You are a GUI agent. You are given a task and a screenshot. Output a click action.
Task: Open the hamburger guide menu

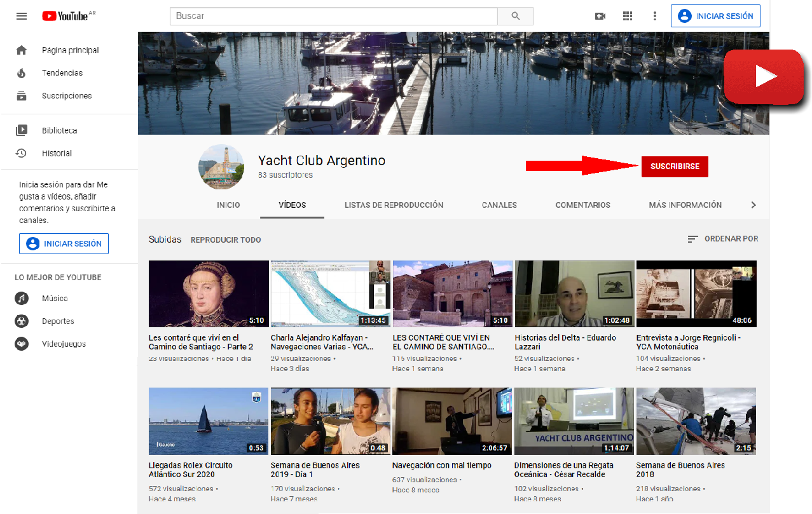click(x=22, y=16)
